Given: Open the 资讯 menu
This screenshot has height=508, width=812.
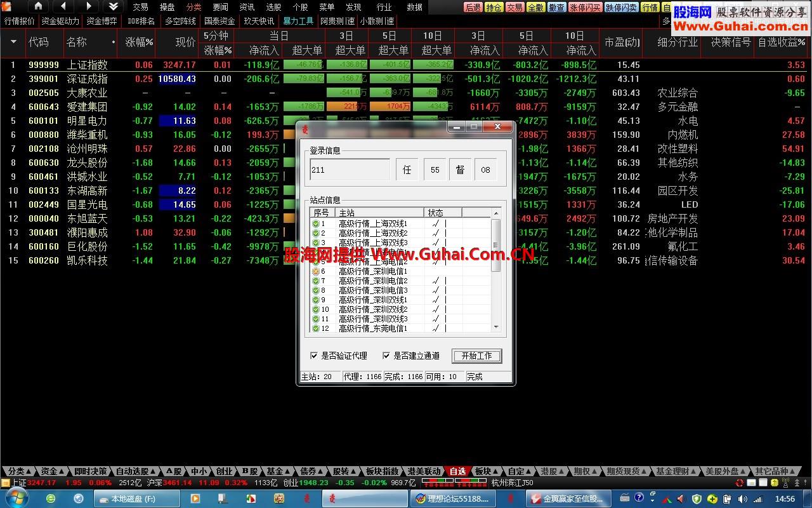Looking at the screenshot, I should (247, 7).
